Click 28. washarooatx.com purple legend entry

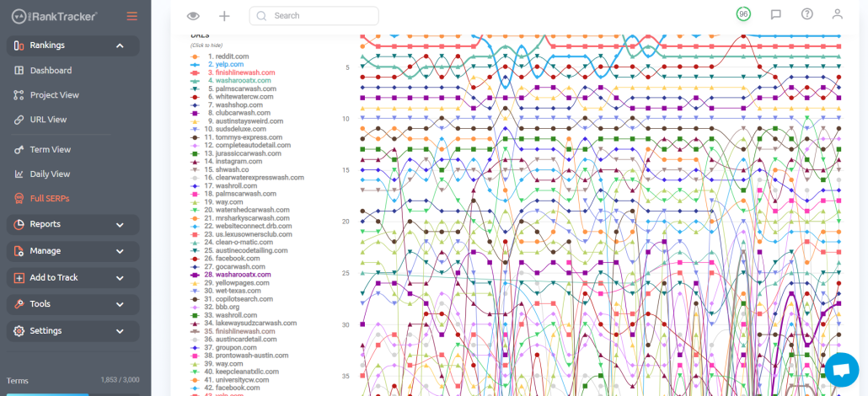coord(230,274)
